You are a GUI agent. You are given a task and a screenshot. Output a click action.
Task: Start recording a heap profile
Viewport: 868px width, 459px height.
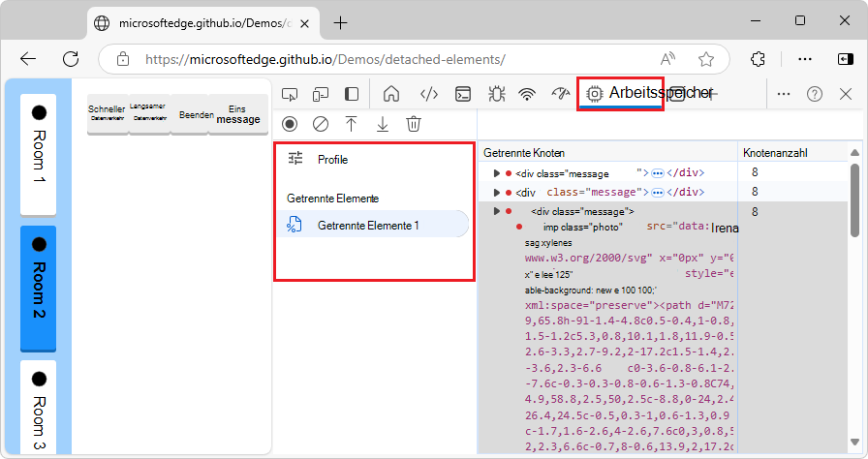coord(290,124)
